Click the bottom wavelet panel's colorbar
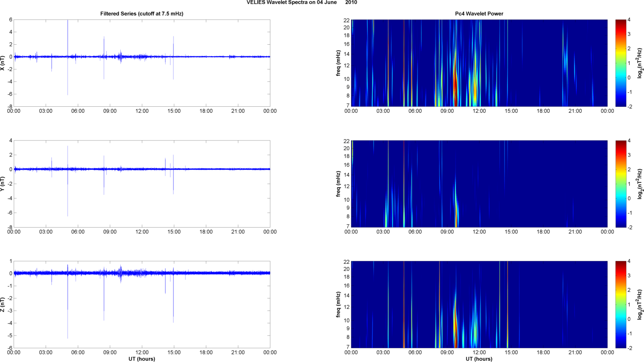The height and width of the screenshot is (362, 644). [621, 305]
